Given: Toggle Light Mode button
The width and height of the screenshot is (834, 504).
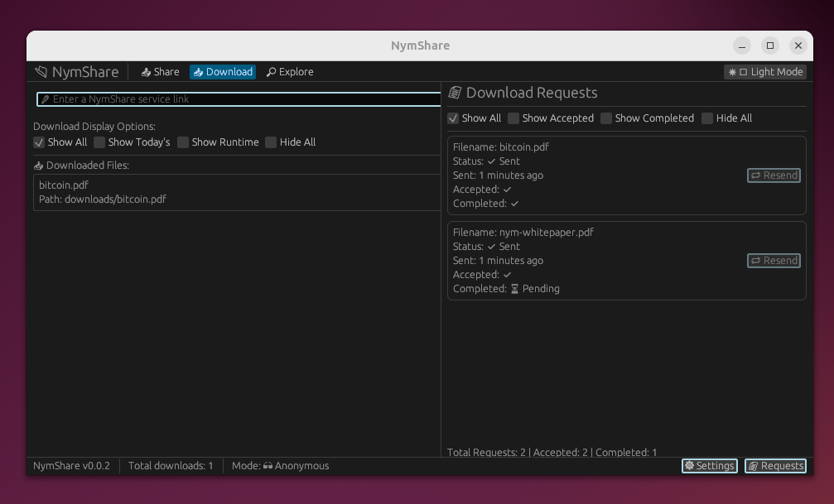Looking at the screenshot, I should point(765,72).
